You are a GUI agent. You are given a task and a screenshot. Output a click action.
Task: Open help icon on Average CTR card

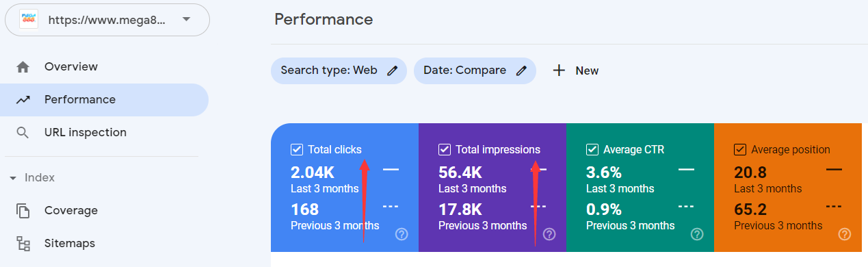(697, 235)
